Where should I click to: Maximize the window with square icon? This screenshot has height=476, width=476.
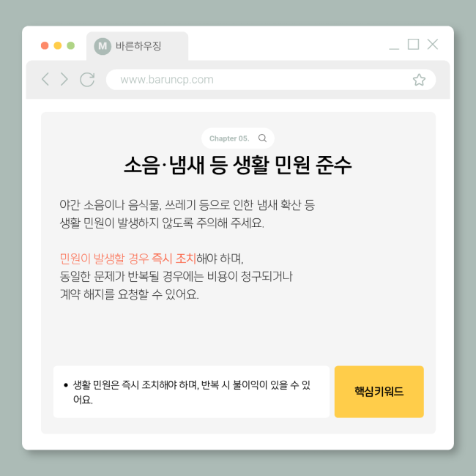click(x=413, y=44)
